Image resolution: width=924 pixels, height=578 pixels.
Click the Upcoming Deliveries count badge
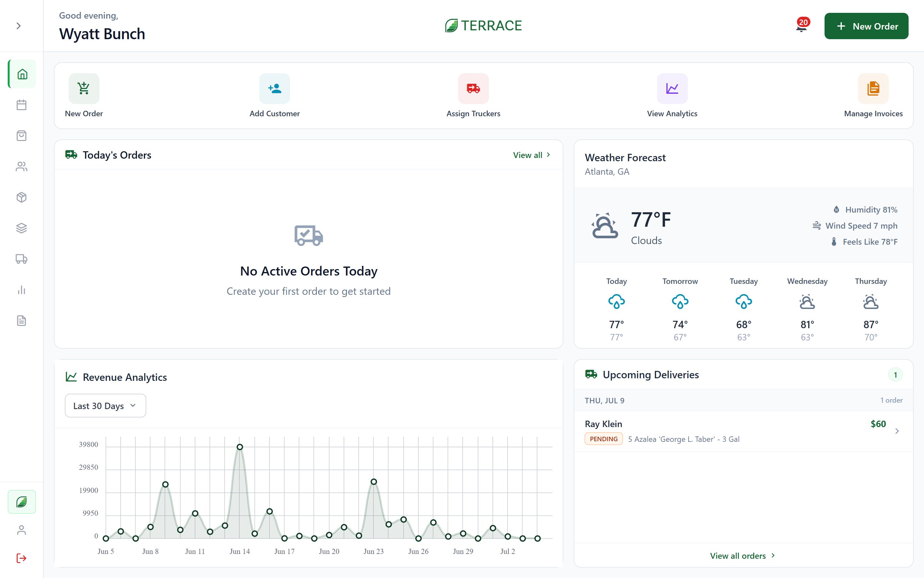pos(895,375)
